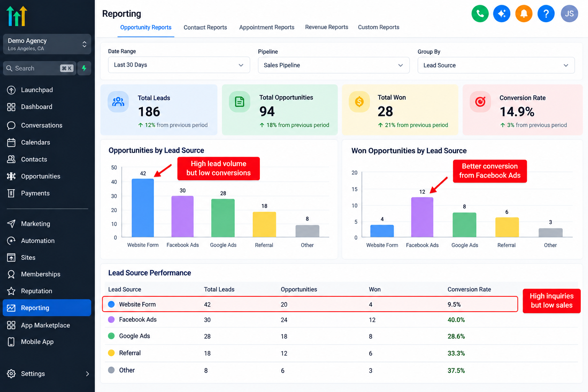Click the Google Ads bar in Opportunities chart

click(223, 218)
